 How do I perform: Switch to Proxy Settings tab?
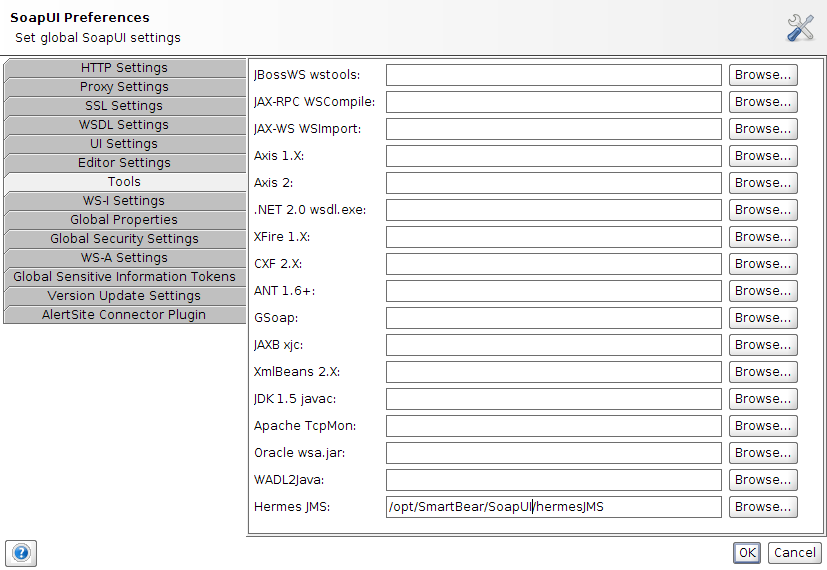[x=124, y=87]
